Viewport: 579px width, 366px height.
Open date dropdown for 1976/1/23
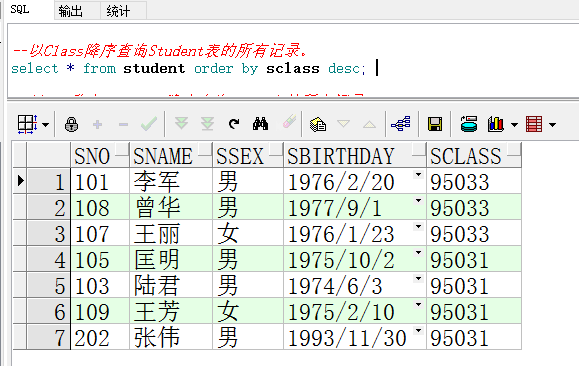pos(418,227)
